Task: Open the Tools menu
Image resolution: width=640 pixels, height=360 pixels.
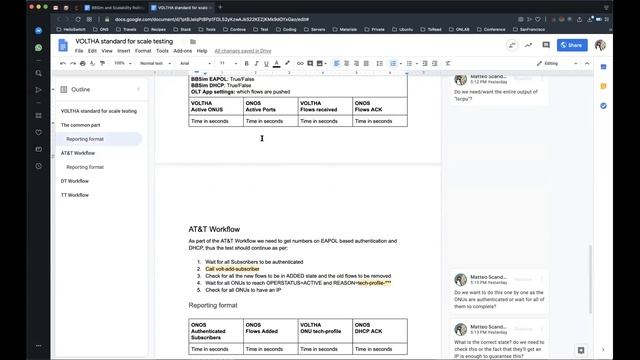Action: tap(162, 51)
